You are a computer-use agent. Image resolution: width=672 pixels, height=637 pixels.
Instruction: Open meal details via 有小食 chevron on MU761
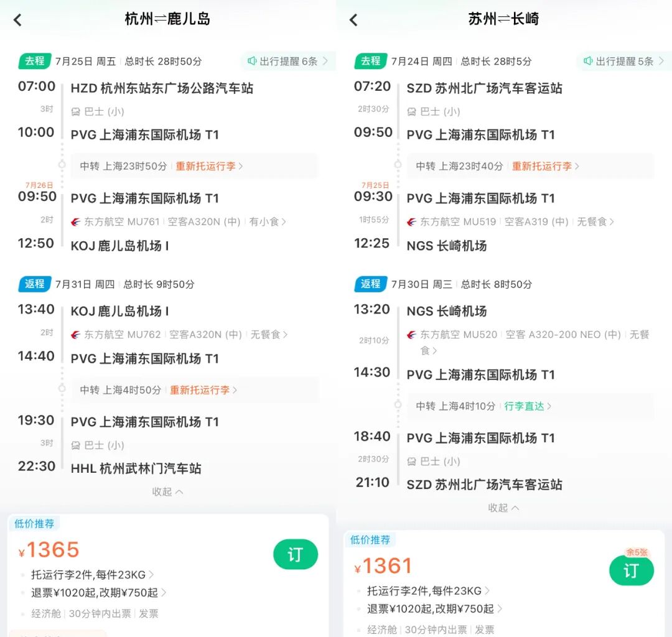266,221
